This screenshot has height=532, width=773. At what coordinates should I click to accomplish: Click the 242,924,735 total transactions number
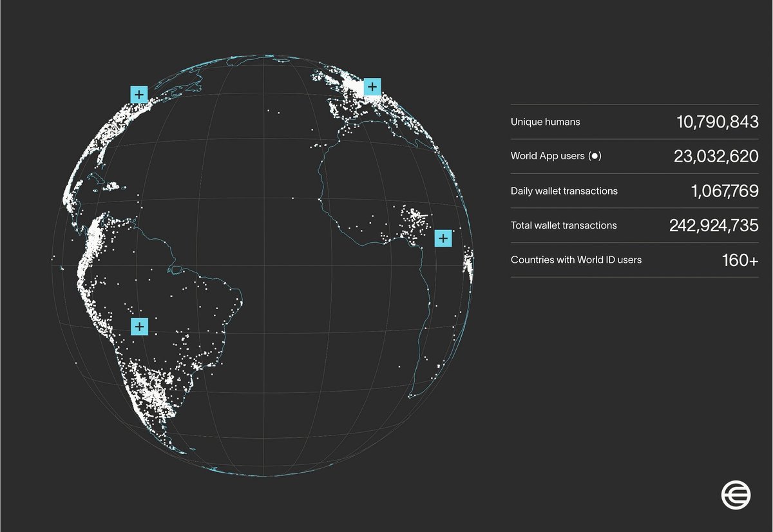713,225
